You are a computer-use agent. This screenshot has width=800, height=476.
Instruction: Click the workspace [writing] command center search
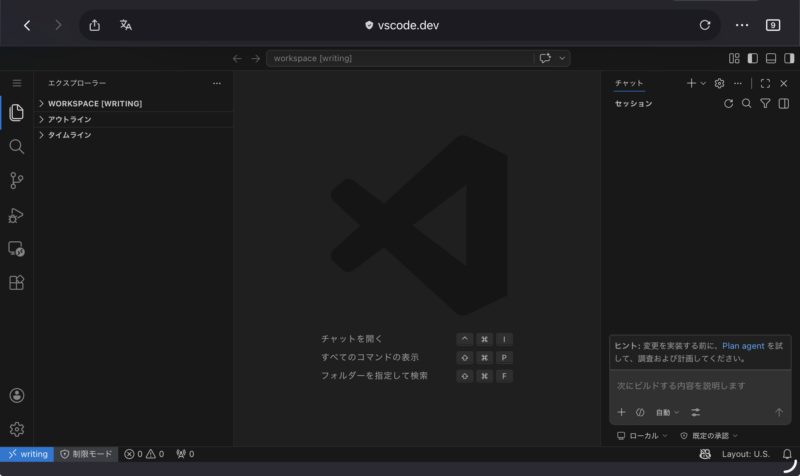(399, 58)
